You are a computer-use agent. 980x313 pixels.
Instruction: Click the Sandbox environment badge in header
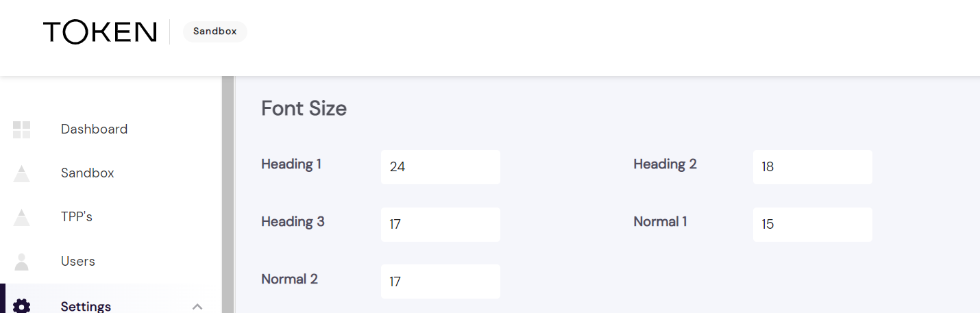[x=215, y=32]
